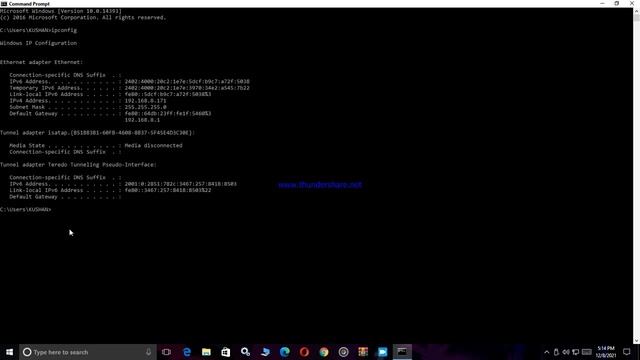Open the clock showing 5:14 PM
Screen dimensions: 640x360
[x=606, y=352]
